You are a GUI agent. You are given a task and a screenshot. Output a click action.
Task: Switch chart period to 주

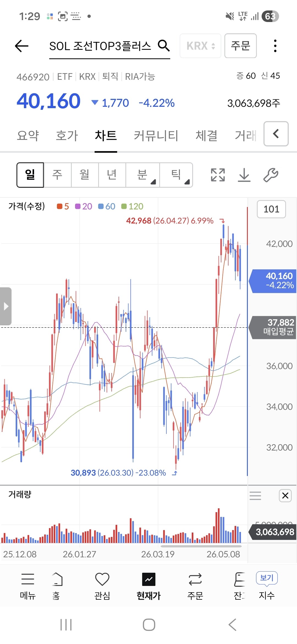point(57,175)
